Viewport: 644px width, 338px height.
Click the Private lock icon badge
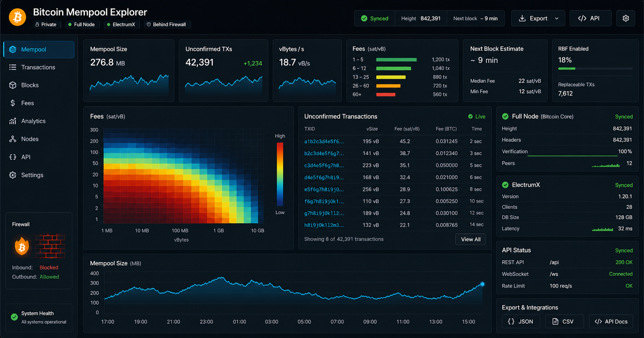coord(37,25)
